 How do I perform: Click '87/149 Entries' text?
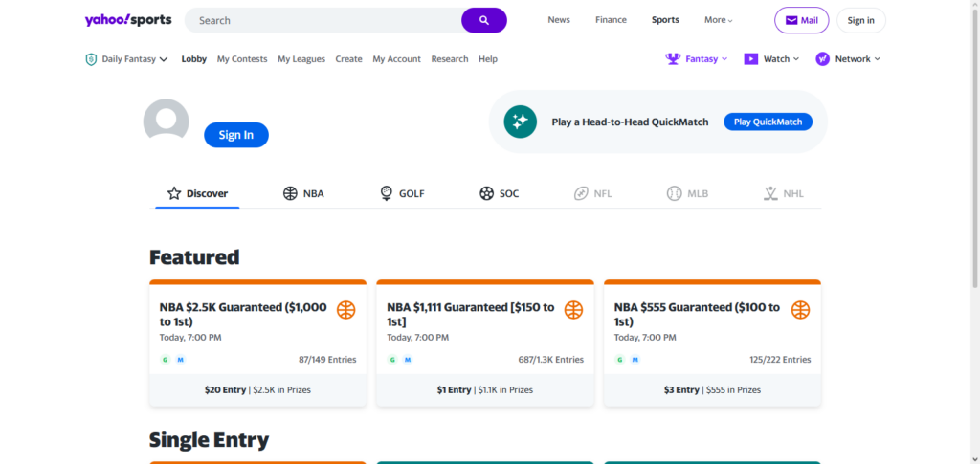pos(327,360)
